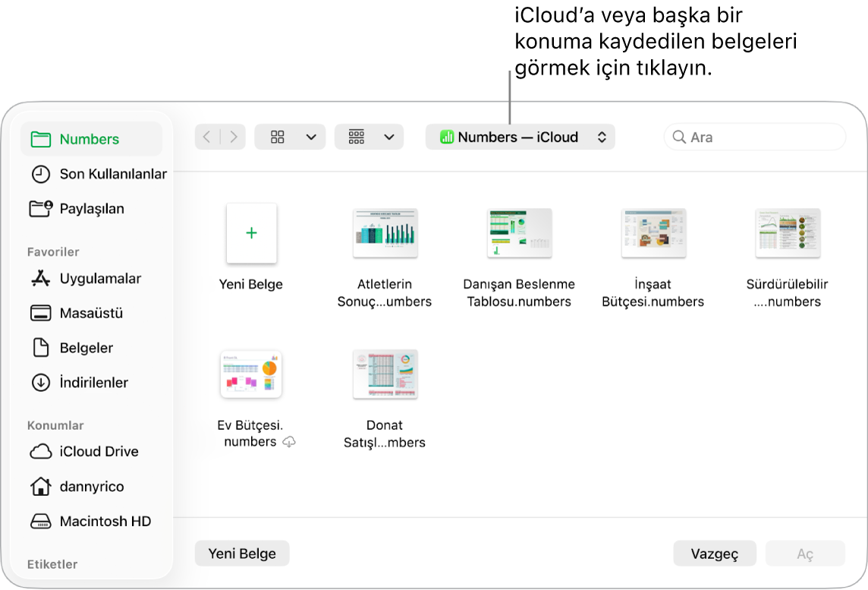
Task: Go back with the left arrow
Action: [207, 137]
